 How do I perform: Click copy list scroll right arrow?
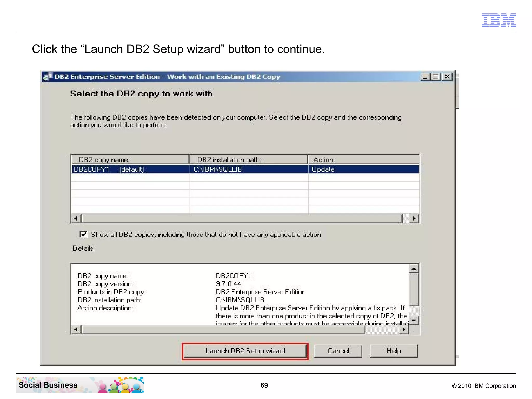coord(414,218)
